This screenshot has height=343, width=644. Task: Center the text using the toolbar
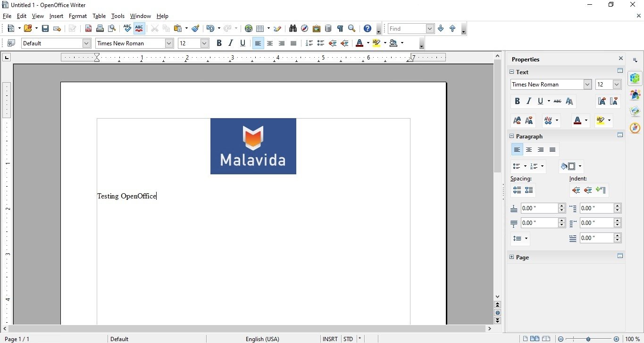coord(270,43)
